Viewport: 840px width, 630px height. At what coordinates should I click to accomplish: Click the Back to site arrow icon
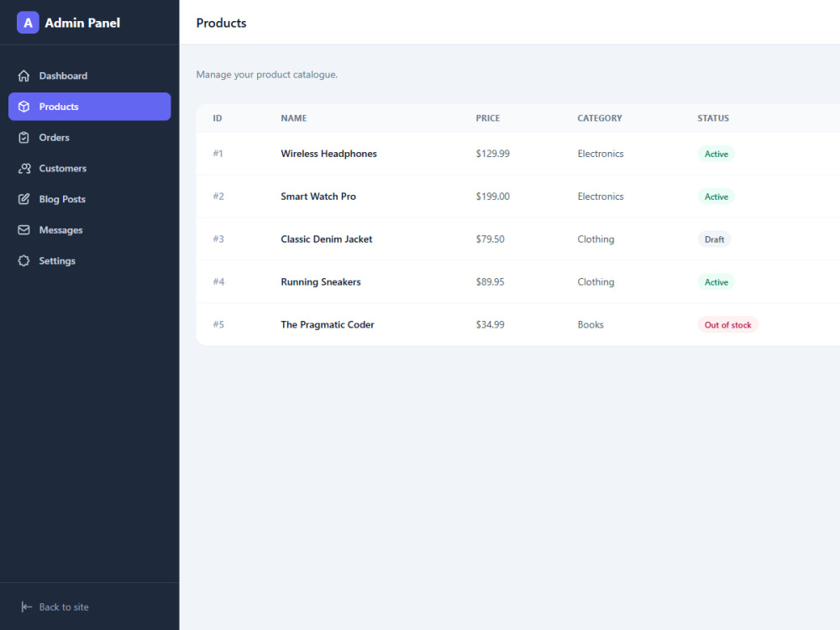(26, 606)
